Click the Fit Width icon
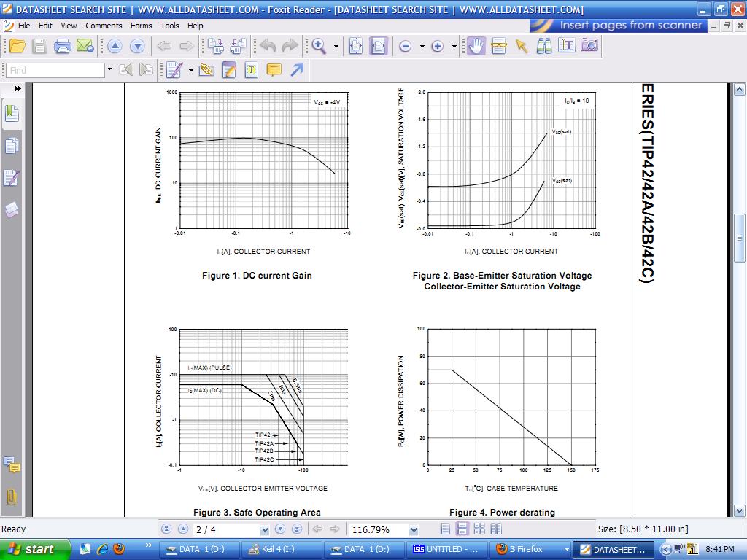The width and height of the screenshot is (747, 560). (379, 46)
